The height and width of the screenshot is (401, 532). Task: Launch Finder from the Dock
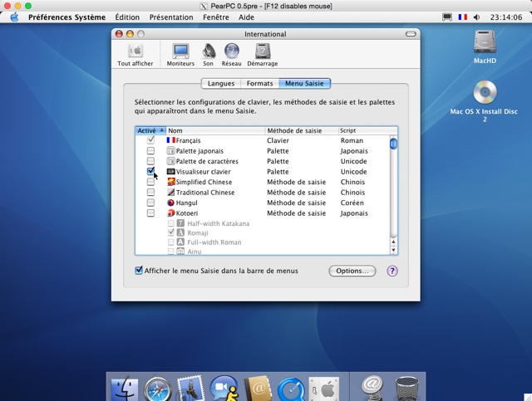point(125,389)
